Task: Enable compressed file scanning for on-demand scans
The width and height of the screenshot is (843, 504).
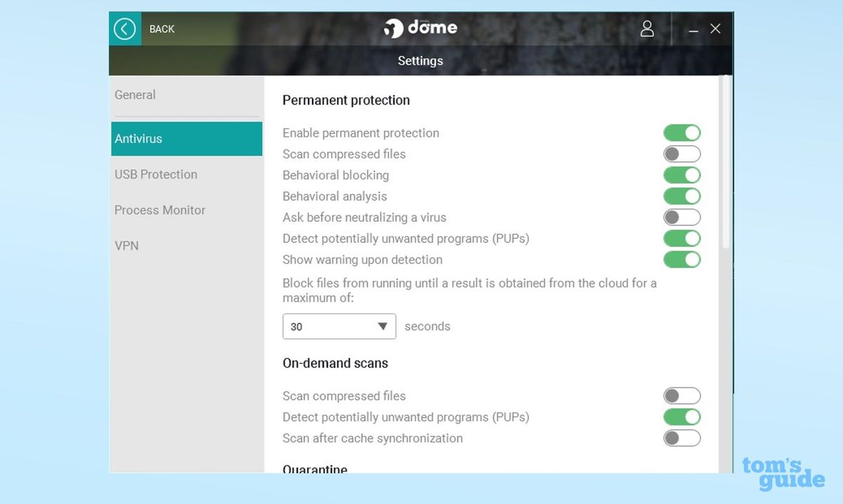Action: [682, 395]
